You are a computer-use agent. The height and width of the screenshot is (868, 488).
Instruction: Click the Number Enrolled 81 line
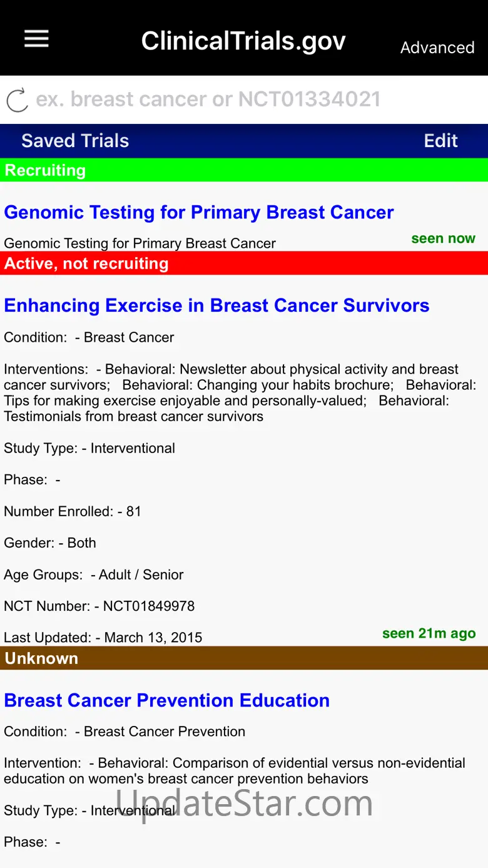[x=73, y=511]
